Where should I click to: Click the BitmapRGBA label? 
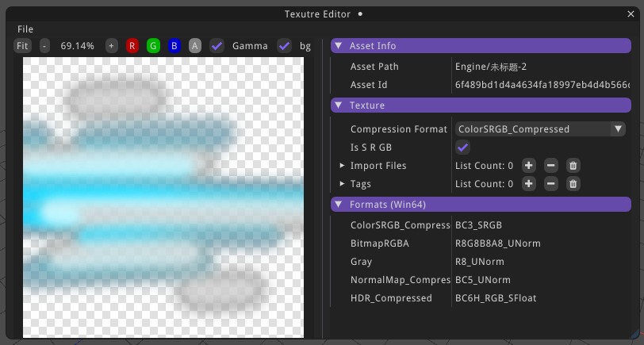pos(379,243)
